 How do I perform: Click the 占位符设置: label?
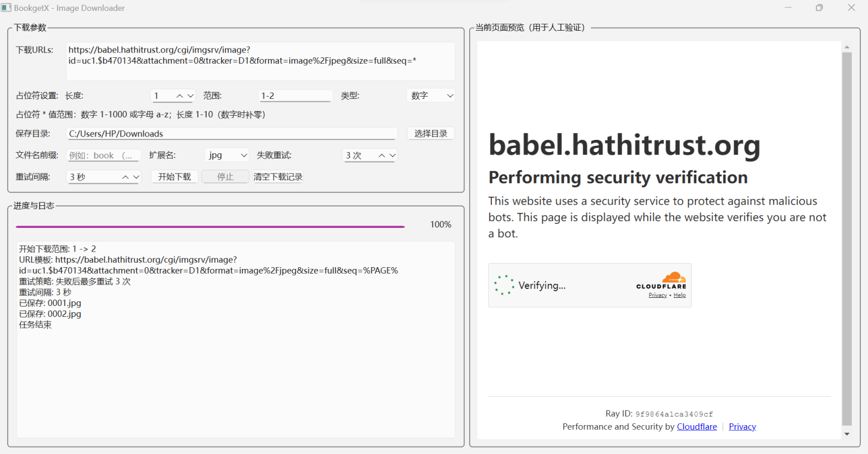coord(37,96)
